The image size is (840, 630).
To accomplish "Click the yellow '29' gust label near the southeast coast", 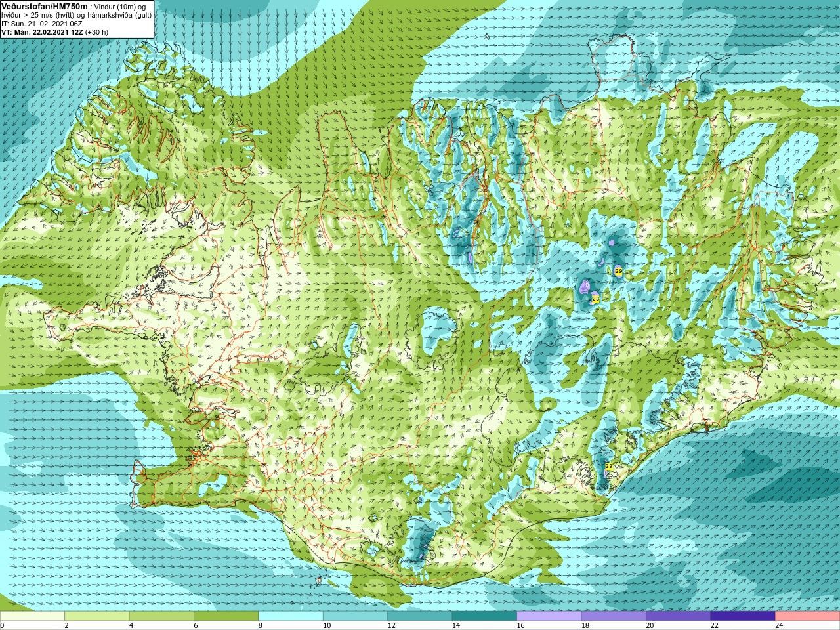I will (x=609, y=466).
